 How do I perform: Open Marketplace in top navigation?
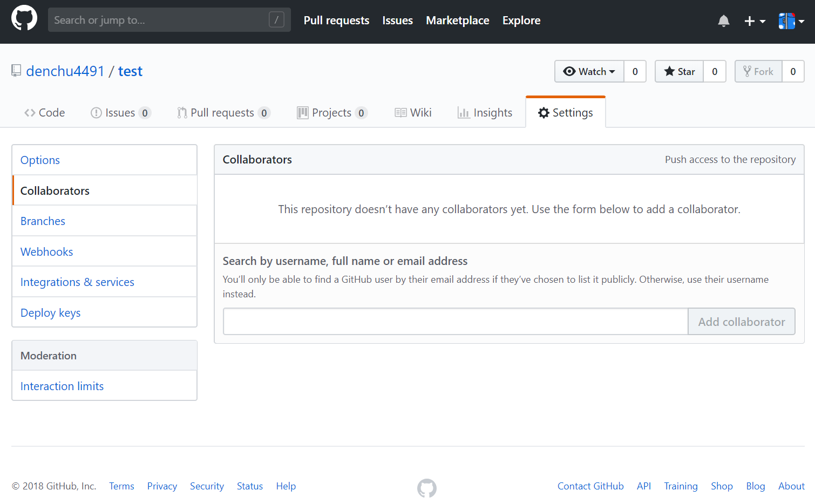point(457,21)
